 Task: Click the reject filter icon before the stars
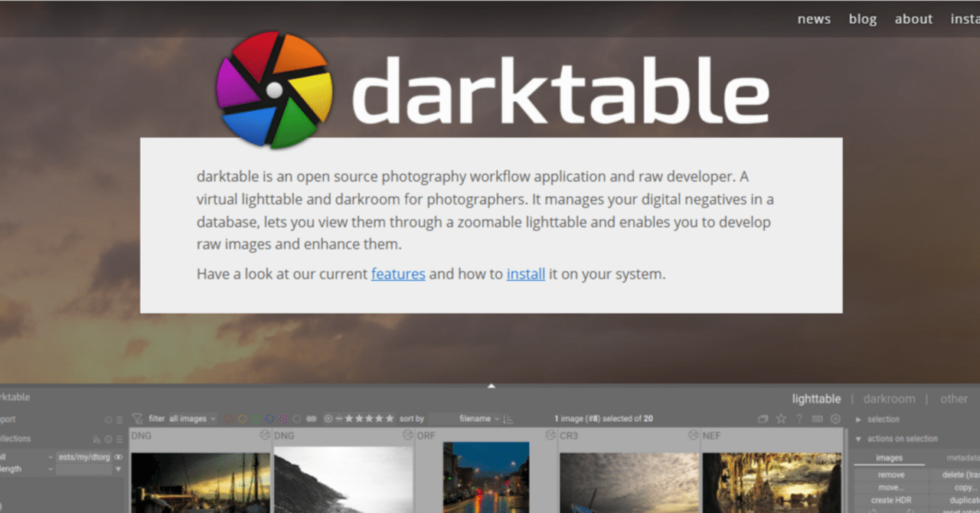(x=327, y=419)
